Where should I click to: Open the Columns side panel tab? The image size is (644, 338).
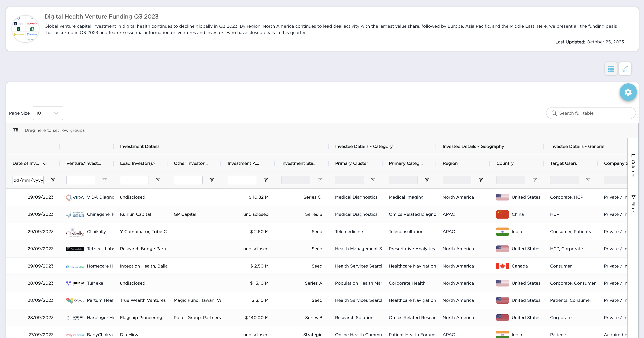[x=633, y=166]
